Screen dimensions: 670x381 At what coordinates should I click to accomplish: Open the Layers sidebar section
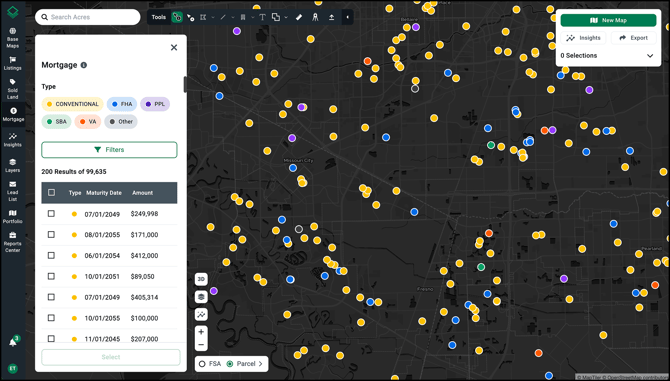coord(12,166)
